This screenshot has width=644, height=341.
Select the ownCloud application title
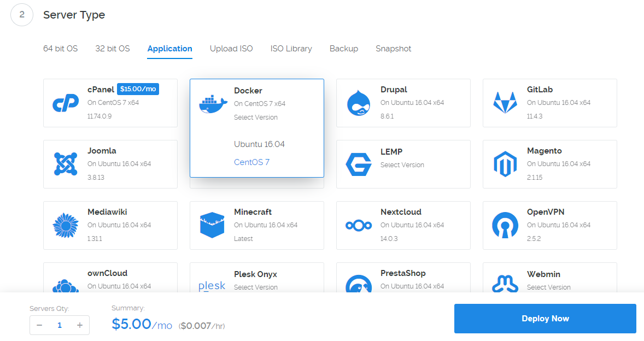click(x=108, y=273)
